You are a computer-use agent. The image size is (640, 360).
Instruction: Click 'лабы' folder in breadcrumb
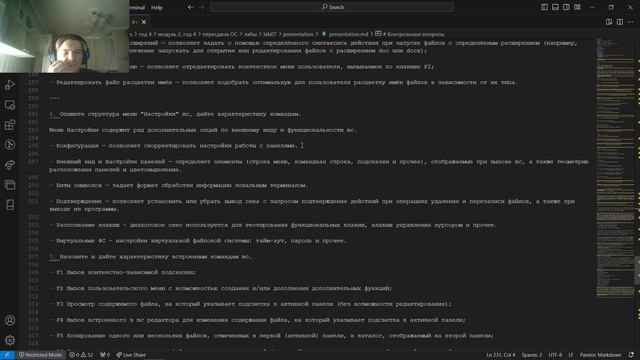[x=251, y=34]
